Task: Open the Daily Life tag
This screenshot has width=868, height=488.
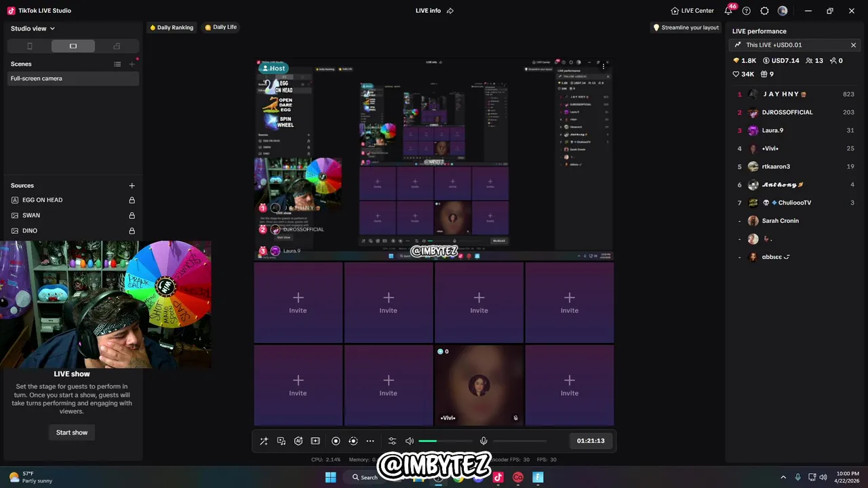Action: click(x=221, y=28)
